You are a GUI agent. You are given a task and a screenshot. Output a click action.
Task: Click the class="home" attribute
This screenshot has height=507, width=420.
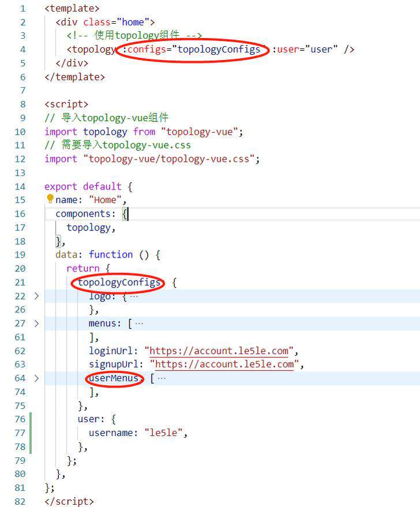[x=116, y=22]
